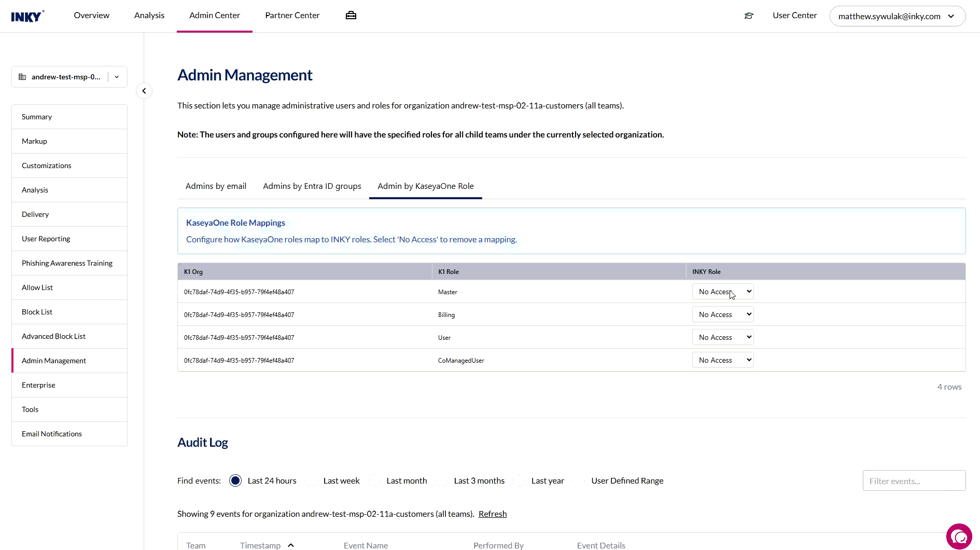Expand the andrew-test-msp organization selector

[117, 77]
